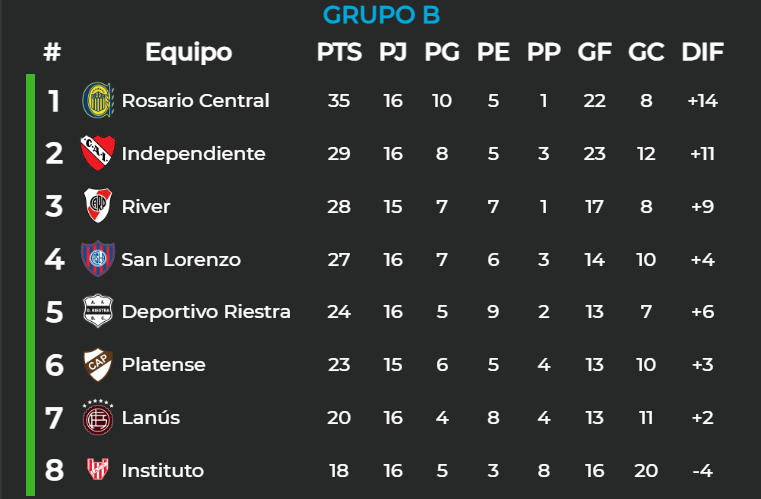Viewport: 761px width, 499px height.
Task: Click the Independiente club crest
Action: click(x=98, y=153)
